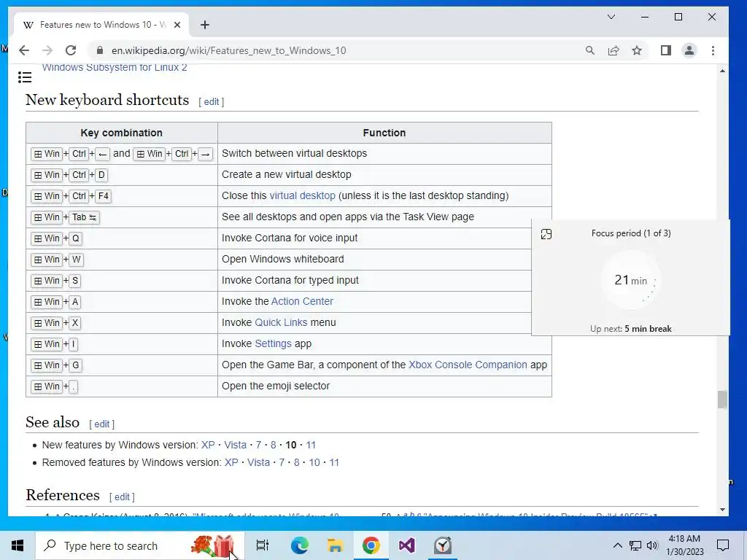Open the notification center icon
Viewport: 747px width, 560px height.
point(723,545)
